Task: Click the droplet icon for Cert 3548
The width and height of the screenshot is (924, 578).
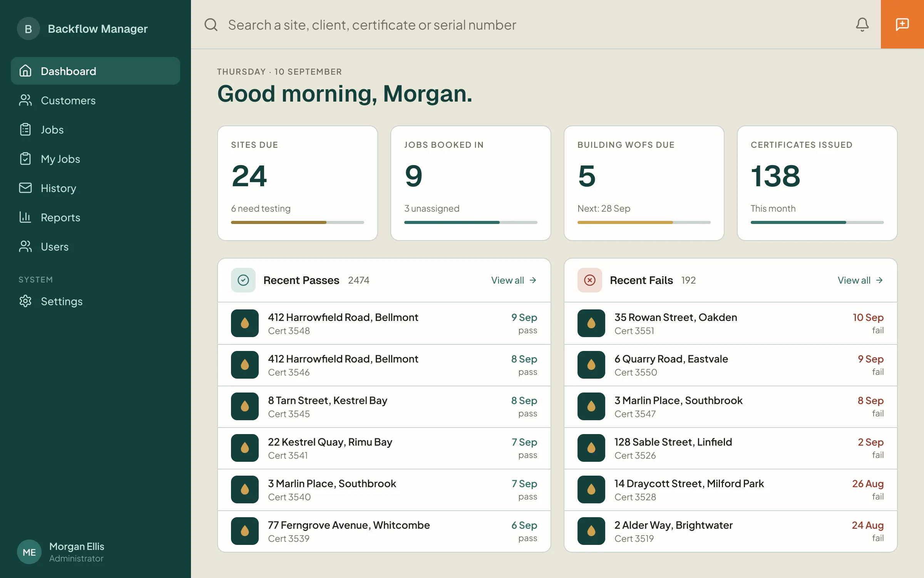Action: [x=245, y=323]
